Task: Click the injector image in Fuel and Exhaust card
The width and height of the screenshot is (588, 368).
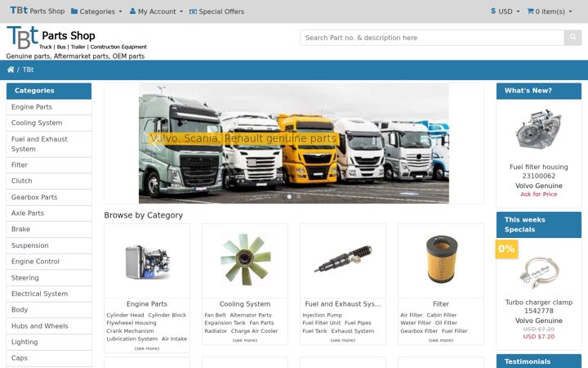Action: [x=343, y=258]
